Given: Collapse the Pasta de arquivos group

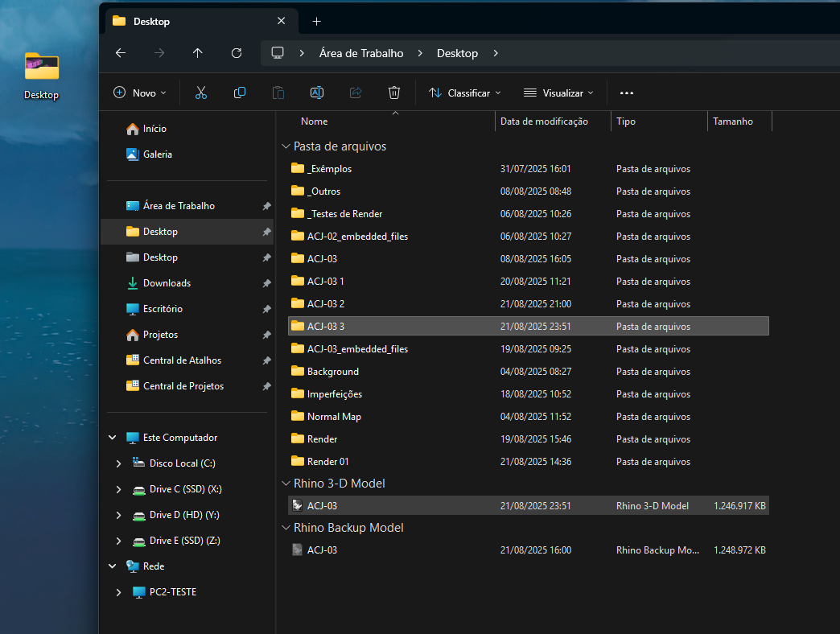Looking at the screenshot, I should (286, 146).
